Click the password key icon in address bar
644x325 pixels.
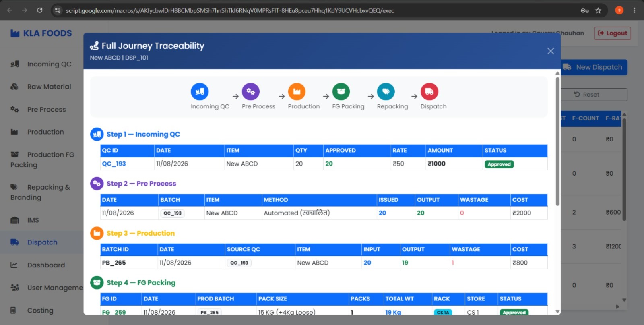pos(585,10)
